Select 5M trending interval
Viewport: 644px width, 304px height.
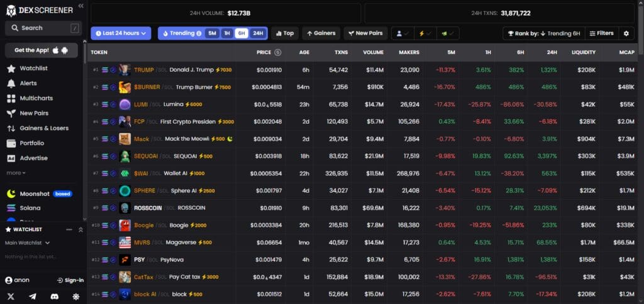pyautogui.click(x=212, y=34)
